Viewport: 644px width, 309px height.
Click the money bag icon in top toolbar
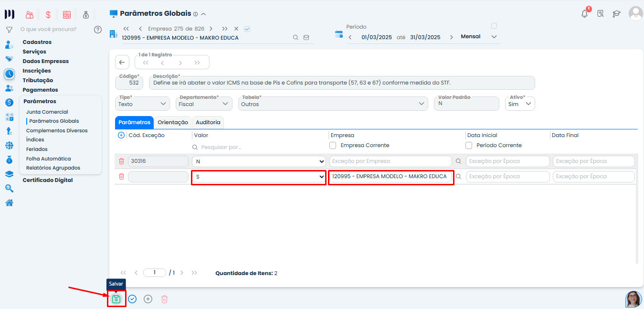point(85,15)
